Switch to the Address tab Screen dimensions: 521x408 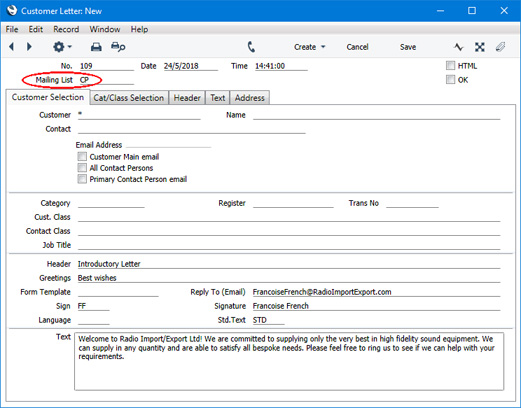250,98
